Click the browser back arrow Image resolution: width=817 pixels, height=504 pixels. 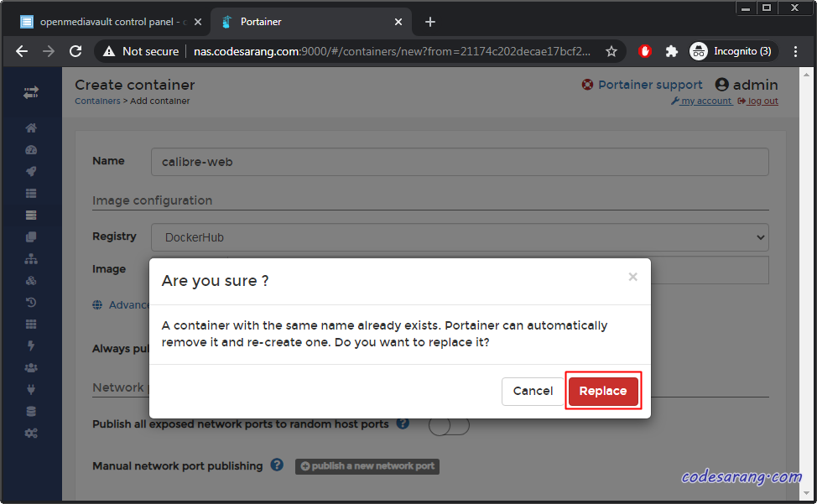[22, 51]
